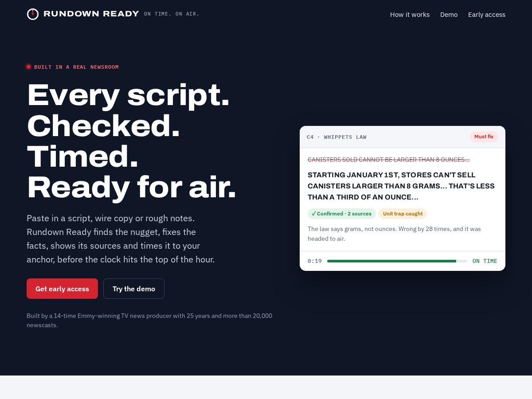
Task: Click the red recording dot icon
Action: (x=28, y=67)
